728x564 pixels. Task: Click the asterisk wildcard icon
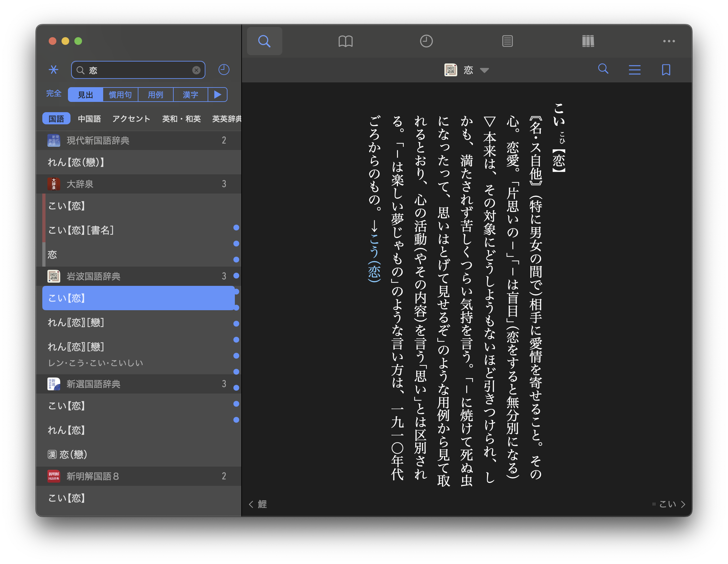(x=53, y=70)
